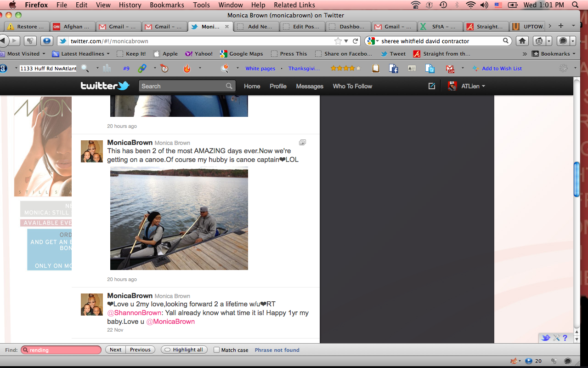The width and height of the screenshot is (588, 368).
Task: Click the @ShannonBrown mention link
Action: tap(134, 313)
